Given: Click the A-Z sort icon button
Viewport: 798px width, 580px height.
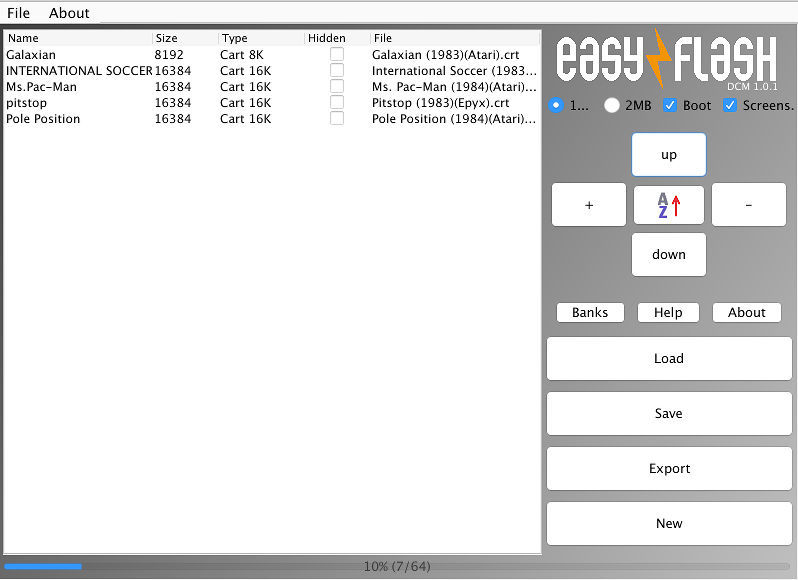Looking at the screenshot, I should (x=669, y=205).
